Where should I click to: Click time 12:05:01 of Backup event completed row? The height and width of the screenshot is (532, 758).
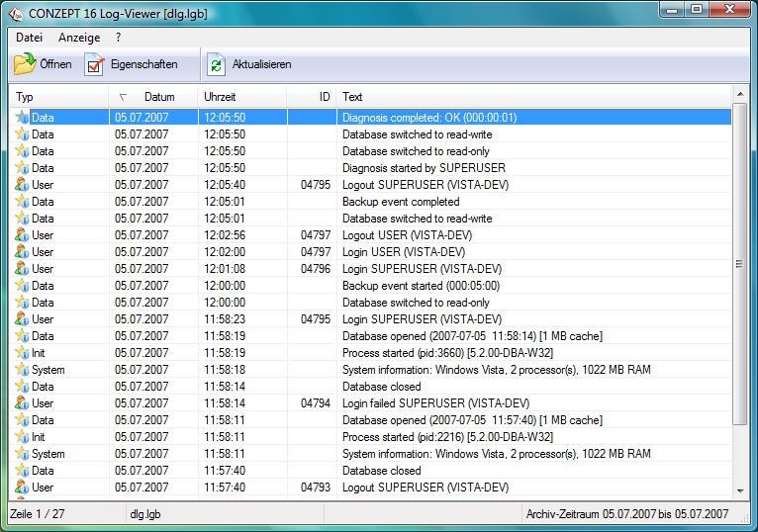tap(225, 202)
